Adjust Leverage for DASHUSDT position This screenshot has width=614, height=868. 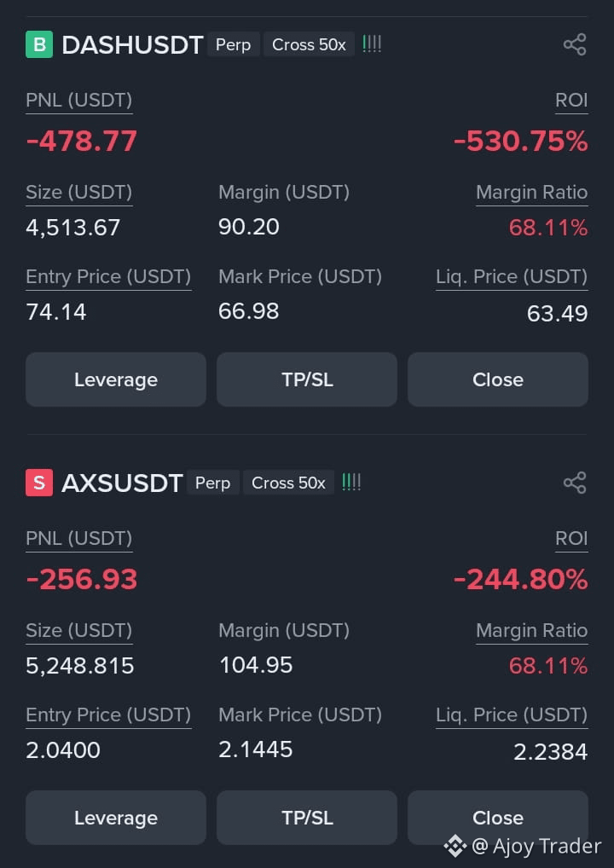[x=116, y=379]
